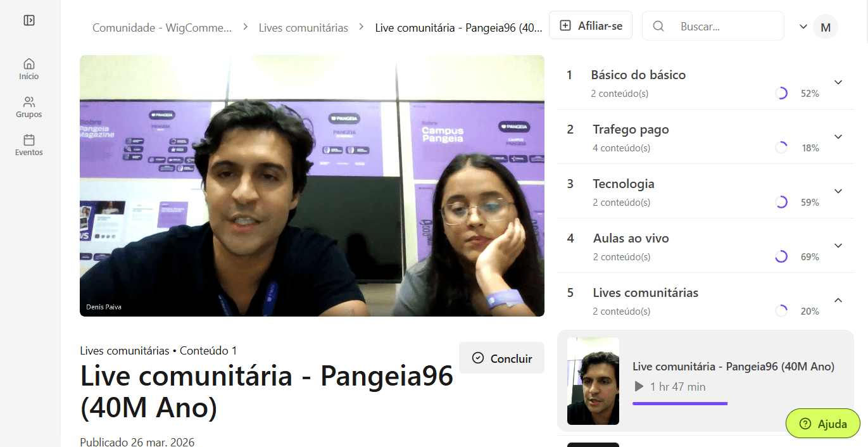The width and height of the screenshot is (868, 447).
Task: Click the Afiliar-se button
Action: point(591,25)
